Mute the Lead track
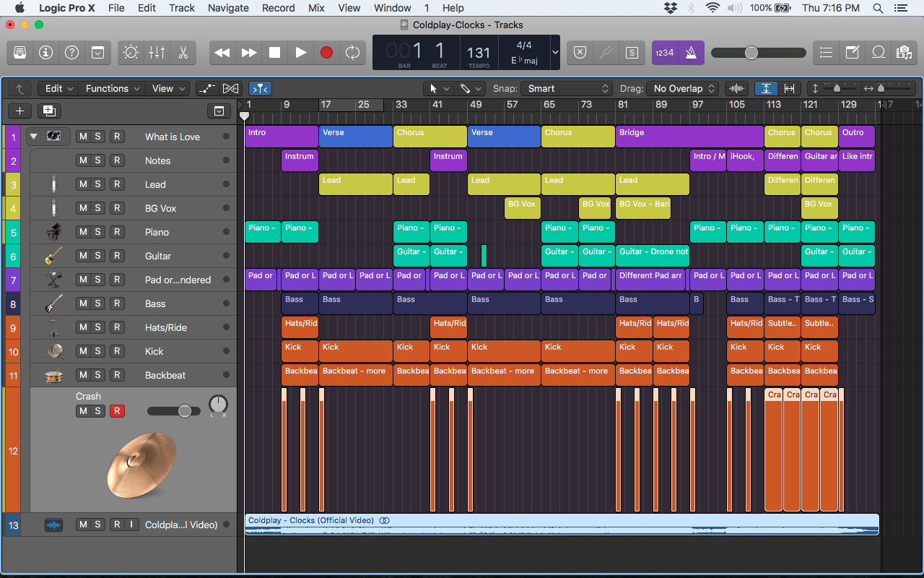Screen dimensions: 924x578 83,184
